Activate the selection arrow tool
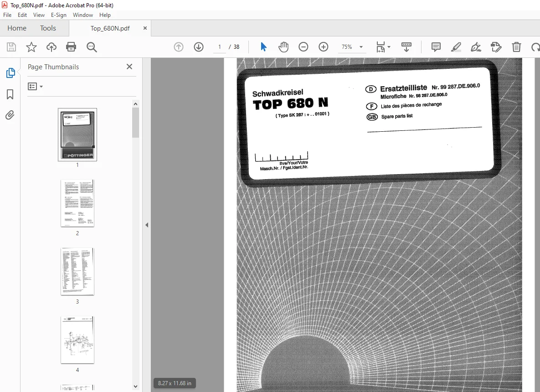The width and height of the screenshot is (540, 392). pos(263,47)
